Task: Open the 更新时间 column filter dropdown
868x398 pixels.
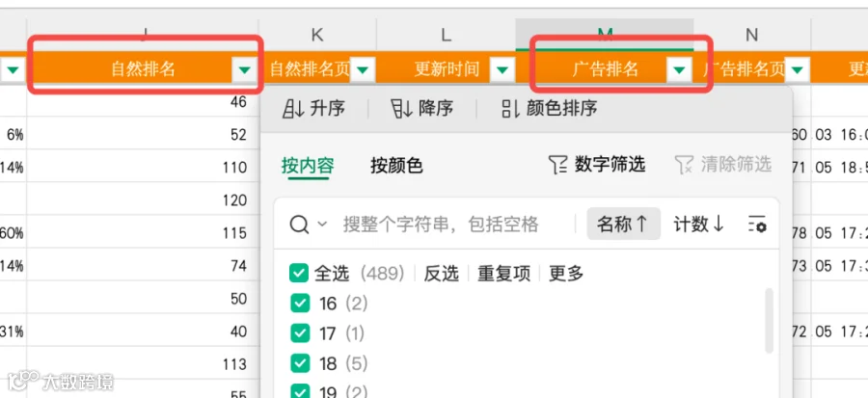Action: click(x=502, y=69)
